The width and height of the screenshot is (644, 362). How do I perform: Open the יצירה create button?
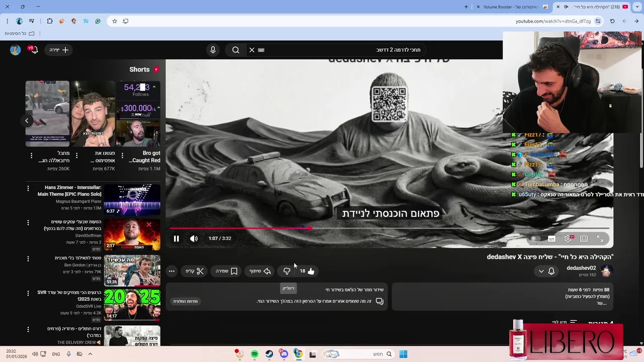click(59, 50)
